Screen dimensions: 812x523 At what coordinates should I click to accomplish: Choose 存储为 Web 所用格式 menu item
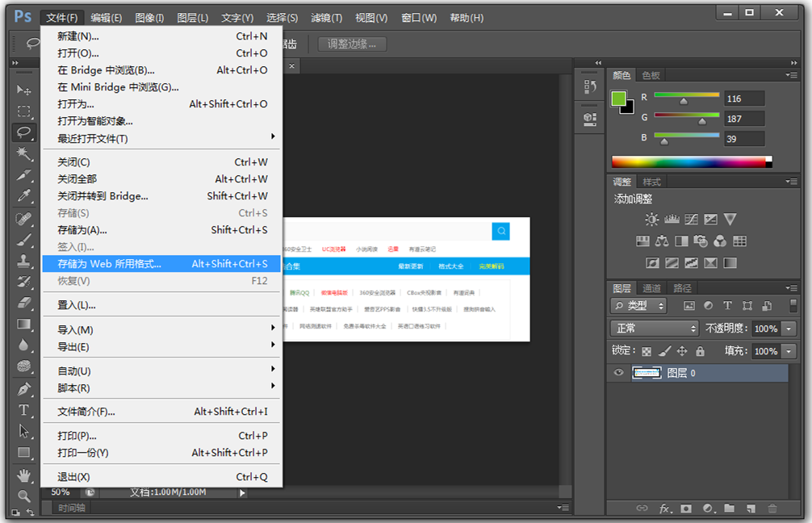(x=161, y=264)
